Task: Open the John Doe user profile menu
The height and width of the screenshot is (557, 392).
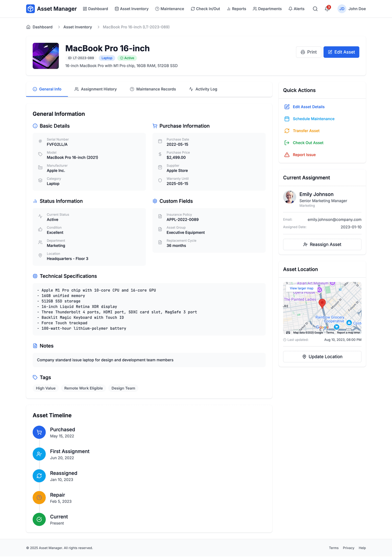Action: 351,9
